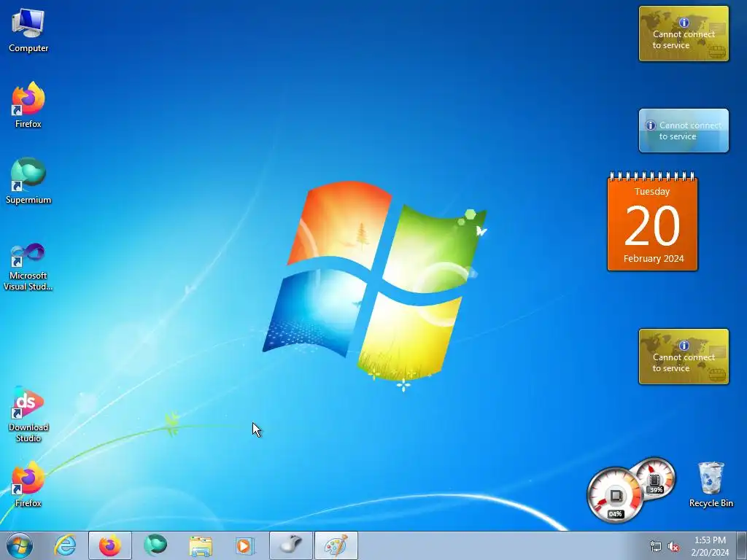Open the Start menu orb

pyautogui.click(x=20, y=545)
